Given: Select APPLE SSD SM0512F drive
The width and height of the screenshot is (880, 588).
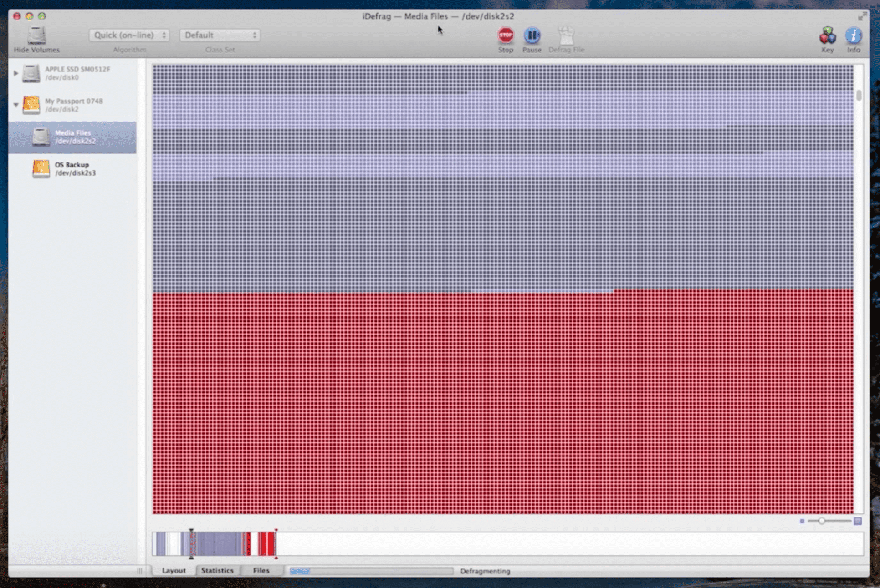Looking at the screenshot, I should 77,73.
